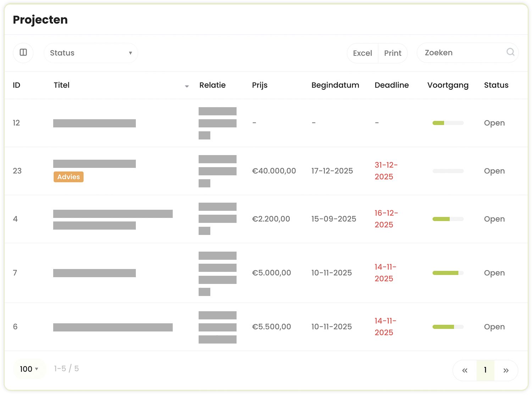Go to next page double-chevron
Image resolution: width=532 pixels, height=395 pixels.
coord(506,370)
